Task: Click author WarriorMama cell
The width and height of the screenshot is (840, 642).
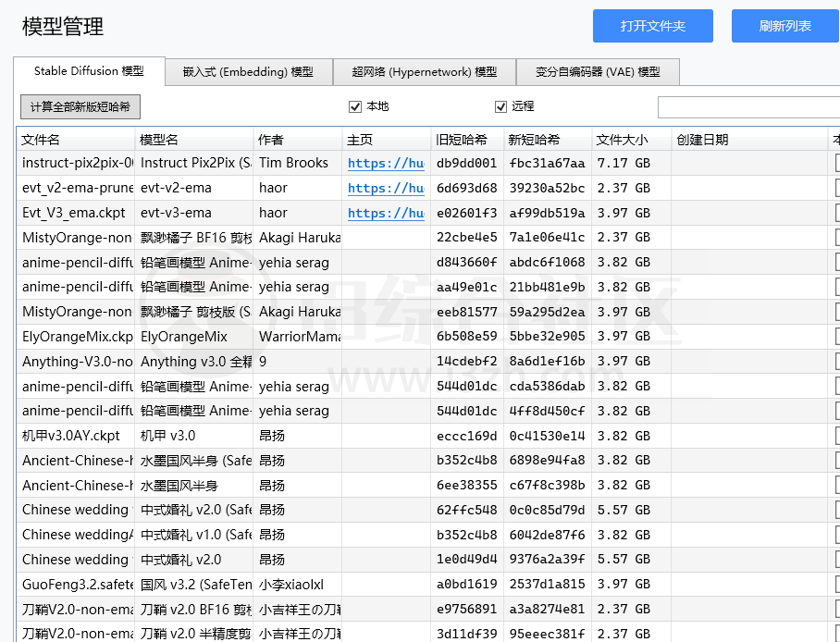Action: coord(297,337)
